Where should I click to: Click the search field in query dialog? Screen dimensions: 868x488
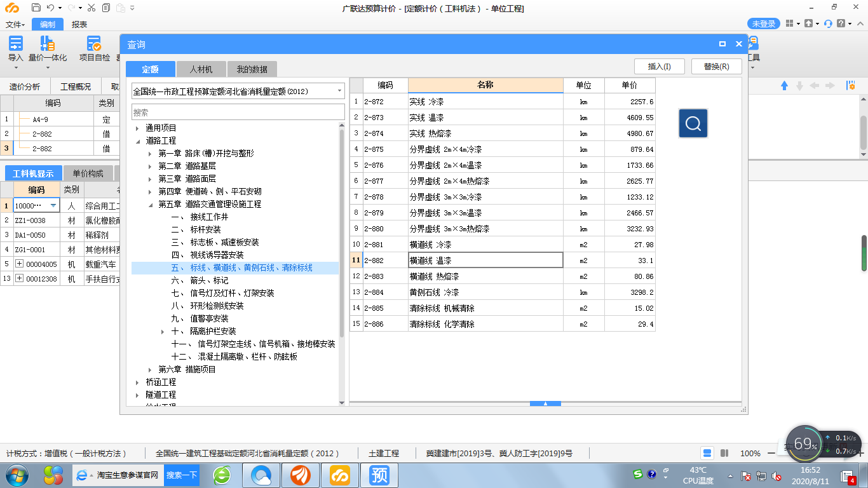pos(238,112)
